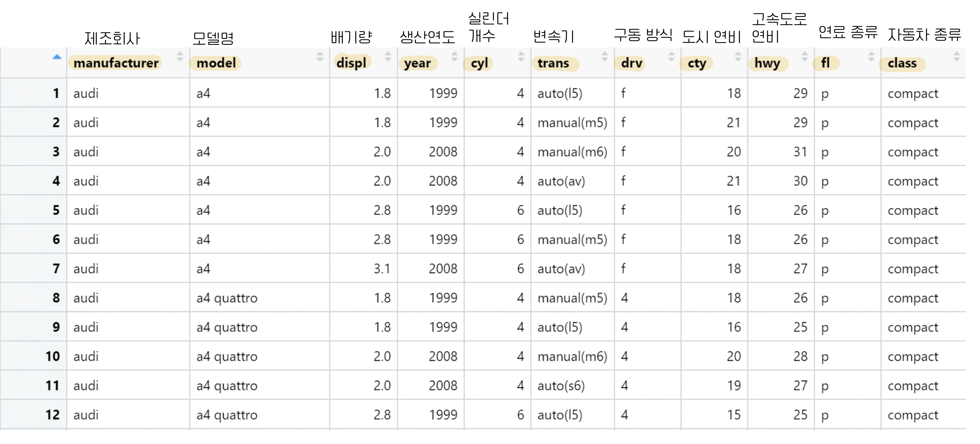The width and height of the screenshot is (980, 444).
Task: Click the a4 quattro cell in row 8
Action: [x=227, y=298]
